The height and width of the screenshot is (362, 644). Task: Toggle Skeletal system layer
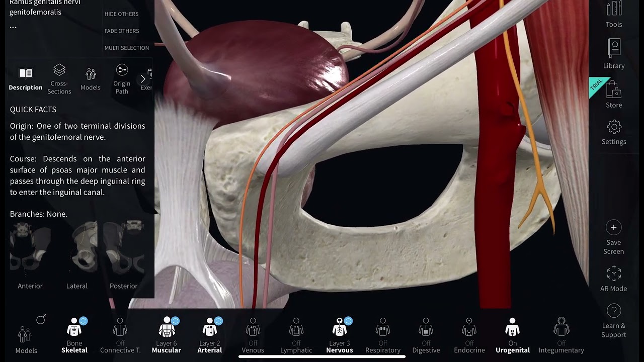point(74,335)
